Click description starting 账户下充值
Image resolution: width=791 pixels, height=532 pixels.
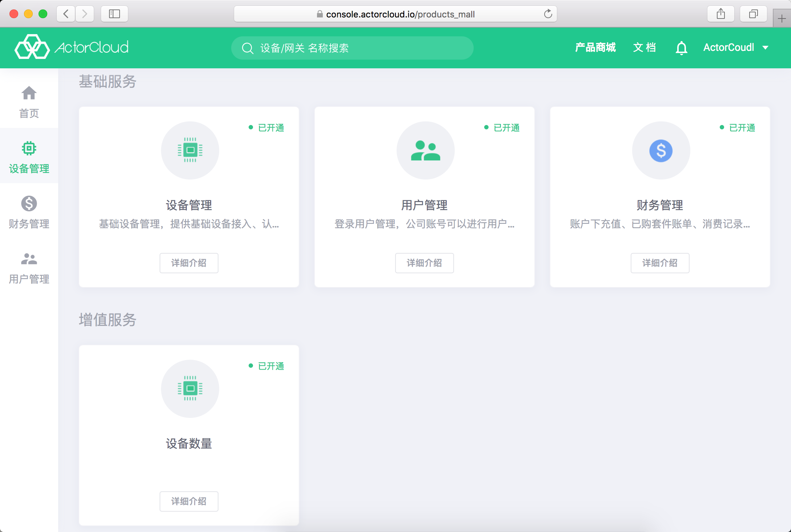pos(660,224)
